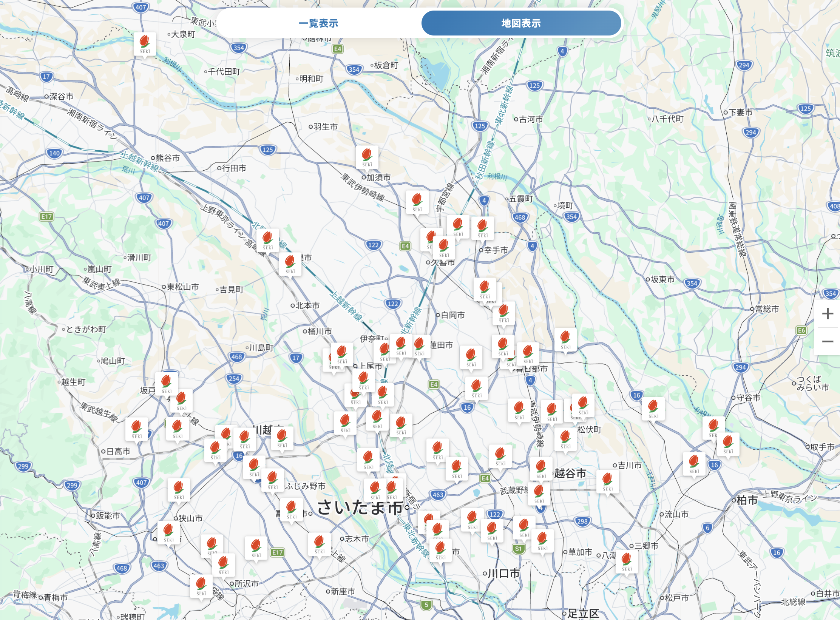Click the SEKI marker near 坂戸
The width and height of the screenshot is (840, 620).
[x=166, y=384]
